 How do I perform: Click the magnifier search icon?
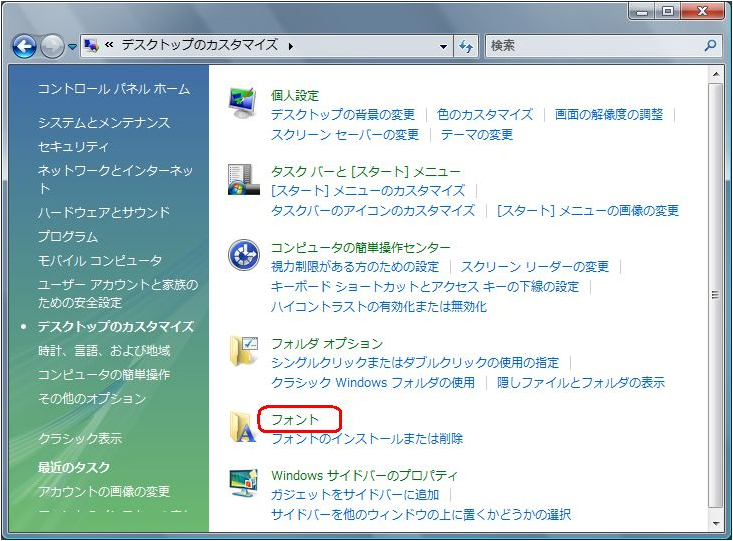(710, 45)
